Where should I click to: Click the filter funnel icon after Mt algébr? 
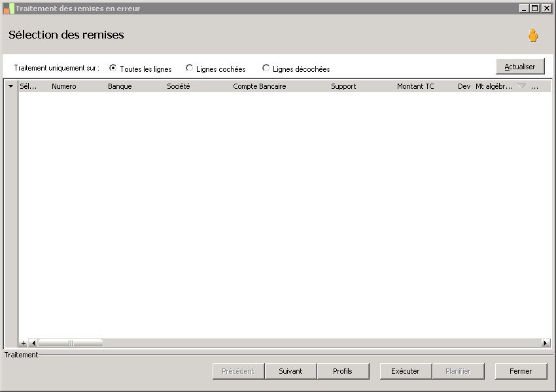pos(521,86)
